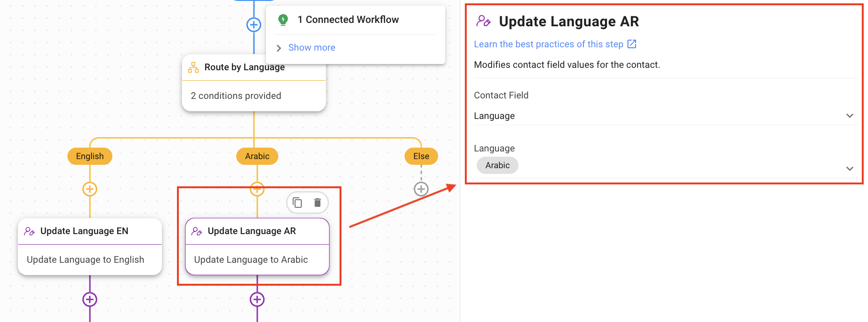
Task: Expand the Contact Field dropdown
Action: pyautogui.click(x=849, y=116)
